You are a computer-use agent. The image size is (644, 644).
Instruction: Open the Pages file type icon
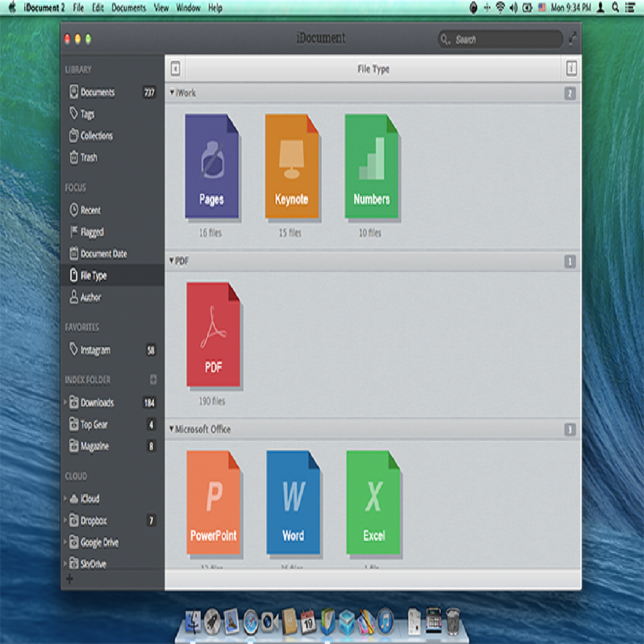pyautogui.click(x=212, y=166)
